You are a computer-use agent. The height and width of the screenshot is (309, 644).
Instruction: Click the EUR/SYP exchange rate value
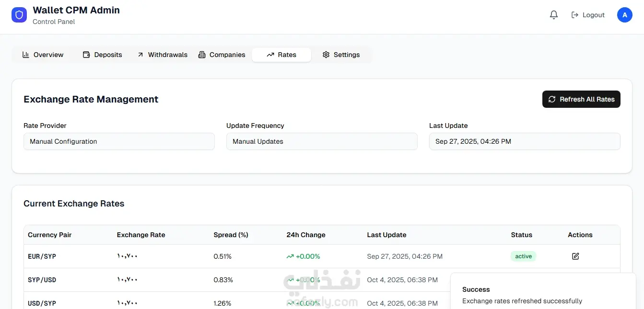click(127, 256)
